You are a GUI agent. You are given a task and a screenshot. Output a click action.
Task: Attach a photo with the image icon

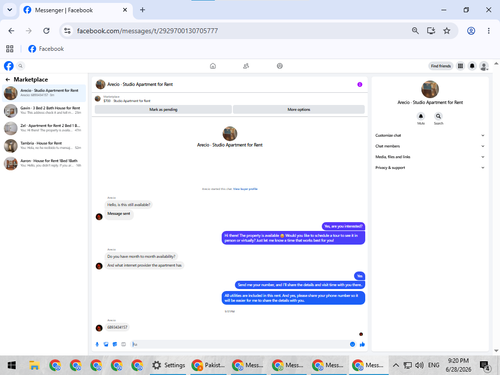tap(106, 344)
